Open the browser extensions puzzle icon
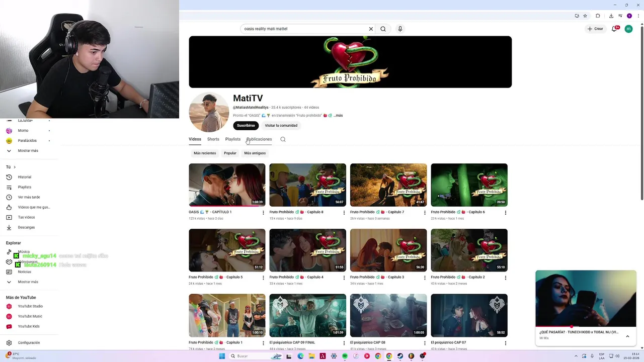Viewport: 644px width, 362px height. (598, 16)
